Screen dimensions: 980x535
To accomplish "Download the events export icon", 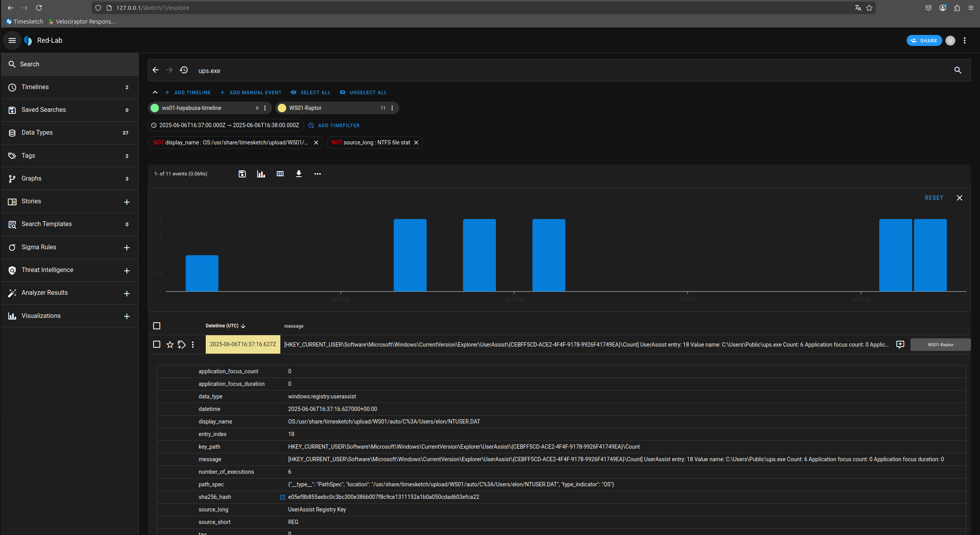I will (x=299, y=174).
